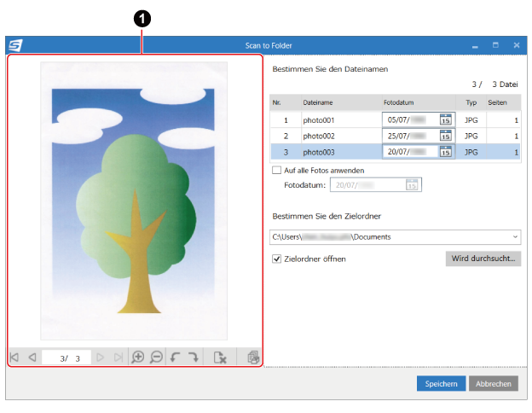
Task: Go to the next page in preview
Action: 100,358
